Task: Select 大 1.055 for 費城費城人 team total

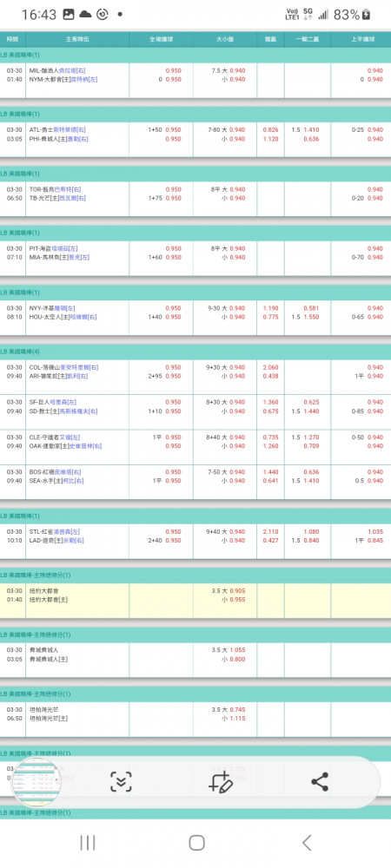Action: point(233,650)
